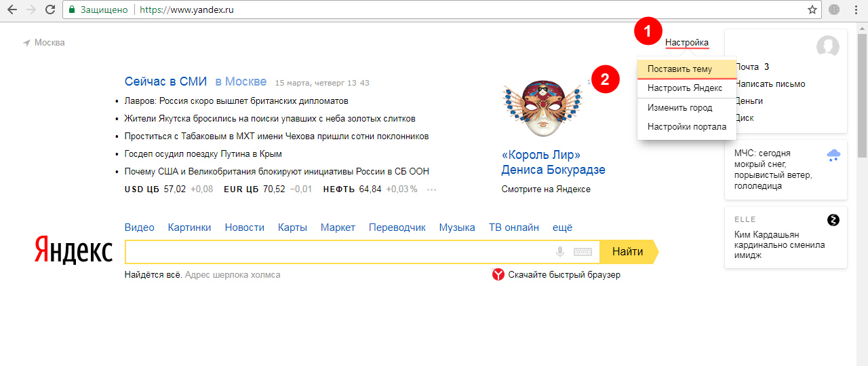Open the Видео service tab
This screenshot has width=868, height=366.
(140, 227)
